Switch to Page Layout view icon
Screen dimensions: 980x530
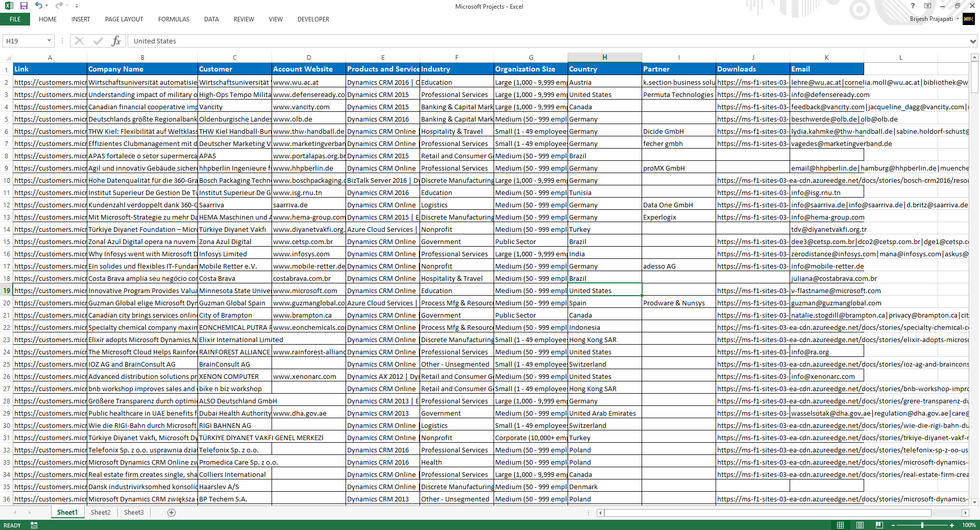860,525
